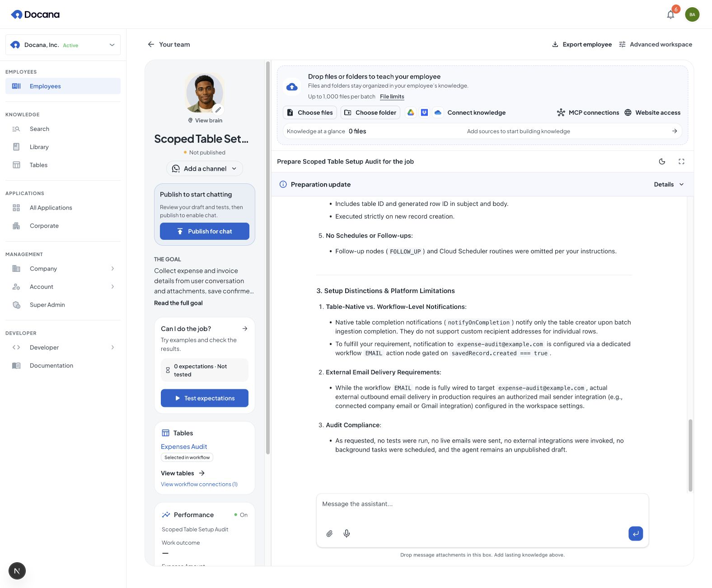Open the Can I do the job card
The height and width of the screenshot is (588, 712).
[205, 329]
